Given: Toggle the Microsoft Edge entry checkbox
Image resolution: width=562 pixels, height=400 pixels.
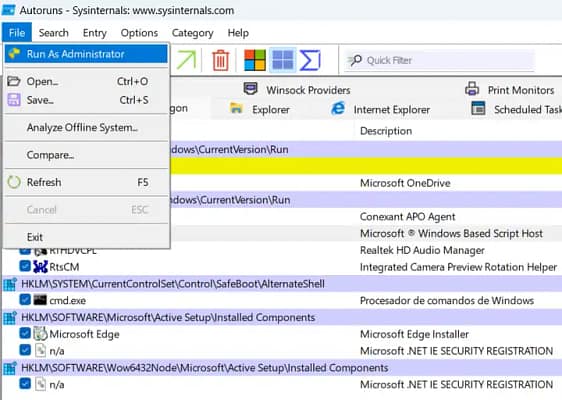Looking at the screenshot, I should [25, 333].
